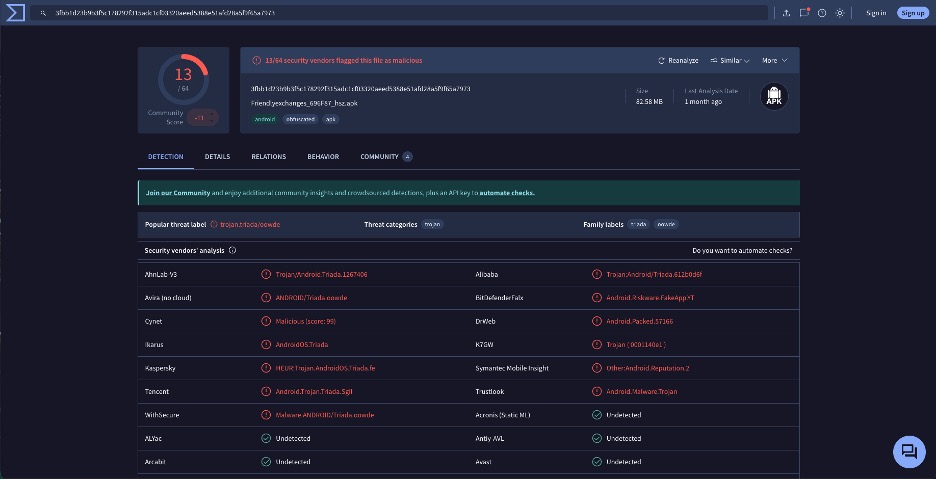936x480 pixels.
Task: Click the Sign in link
Action: [x=876, y=13]
